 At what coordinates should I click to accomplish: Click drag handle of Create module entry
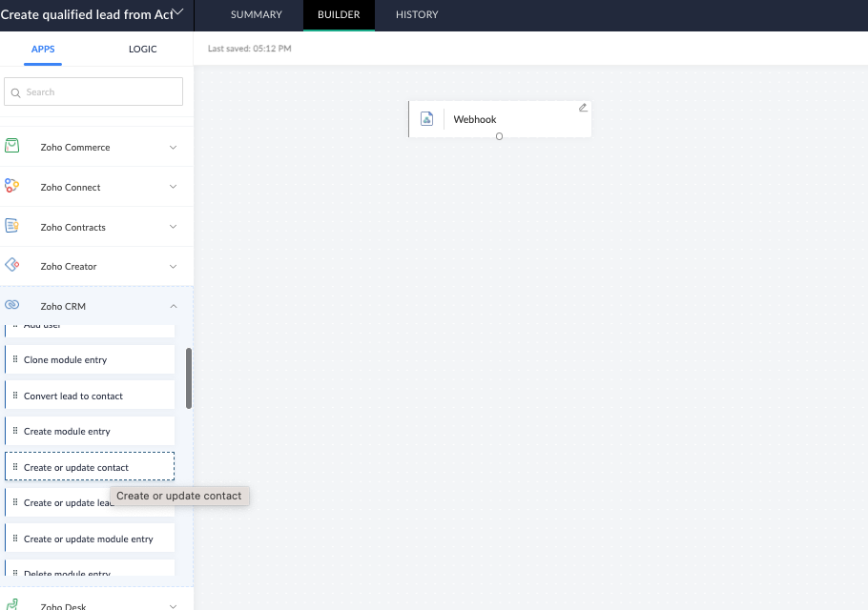[15, 431]
